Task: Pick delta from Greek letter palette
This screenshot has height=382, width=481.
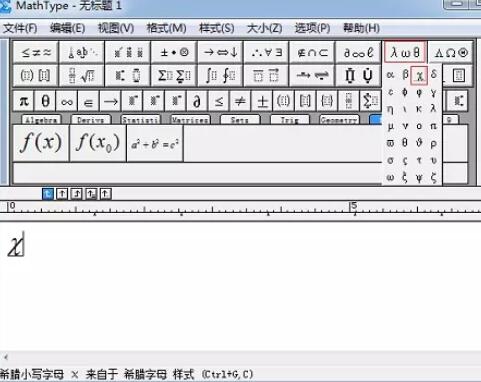Action: tap(434, 74)
